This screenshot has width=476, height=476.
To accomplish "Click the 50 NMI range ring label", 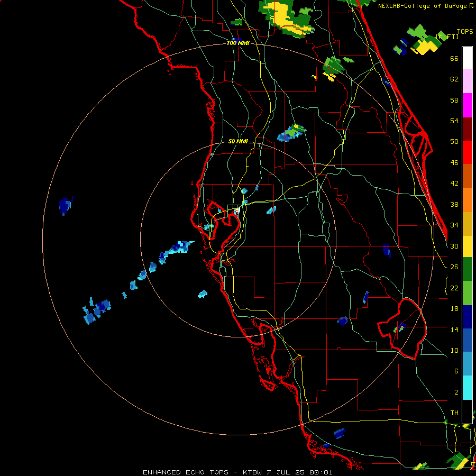I will pos(238,141).
